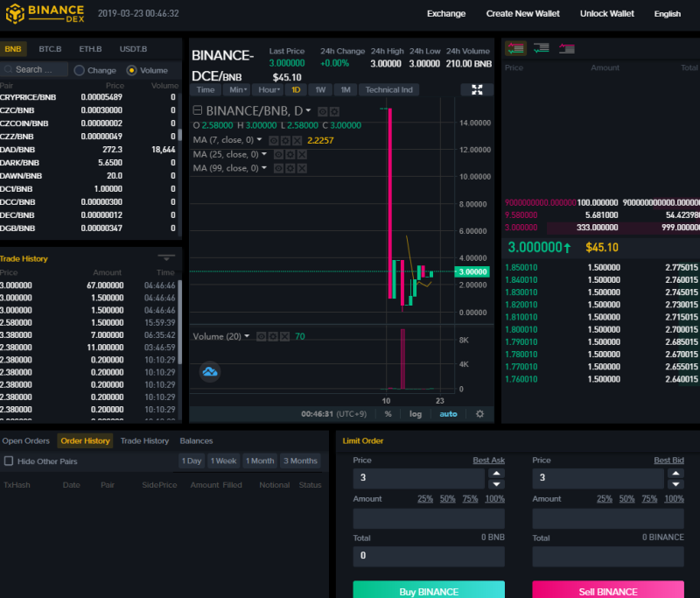Show asks-only order book view
This screenshot has width=700, height=598.
tap(566, 48)
